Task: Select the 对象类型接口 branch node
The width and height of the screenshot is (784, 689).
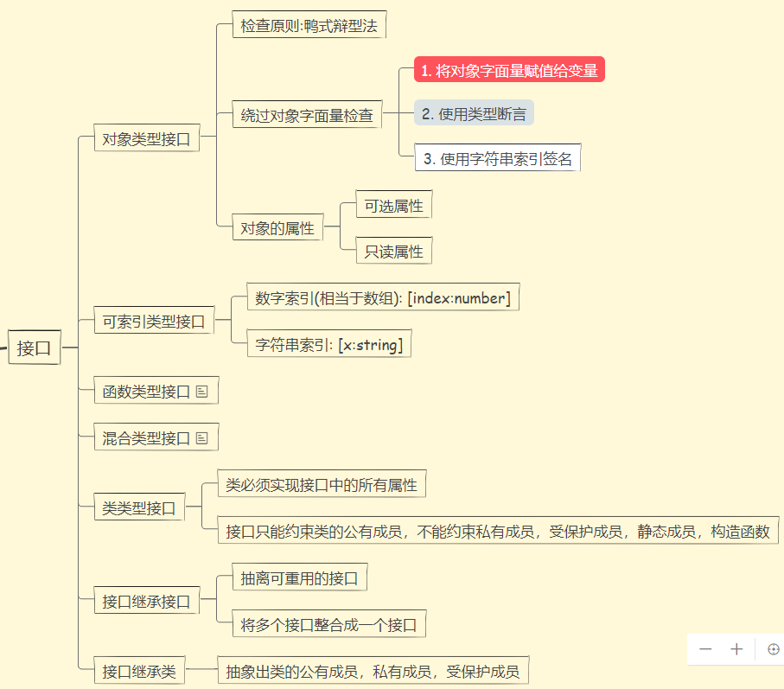Action: tap(147, 137)
